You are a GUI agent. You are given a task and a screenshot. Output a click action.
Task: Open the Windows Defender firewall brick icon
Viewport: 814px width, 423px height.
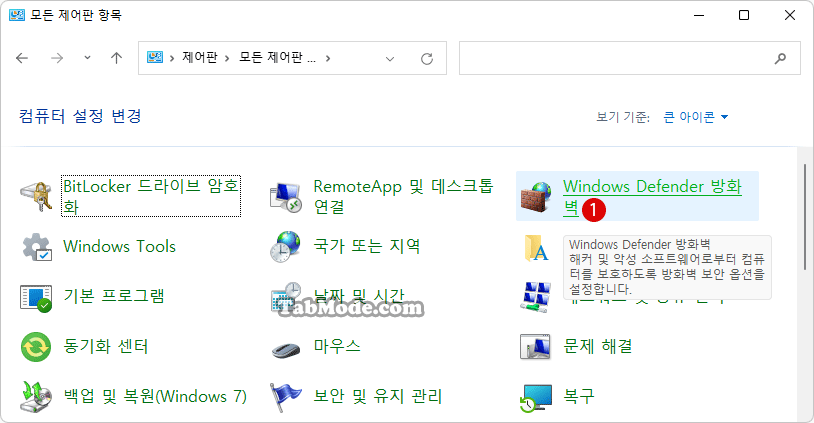point(536,197)
